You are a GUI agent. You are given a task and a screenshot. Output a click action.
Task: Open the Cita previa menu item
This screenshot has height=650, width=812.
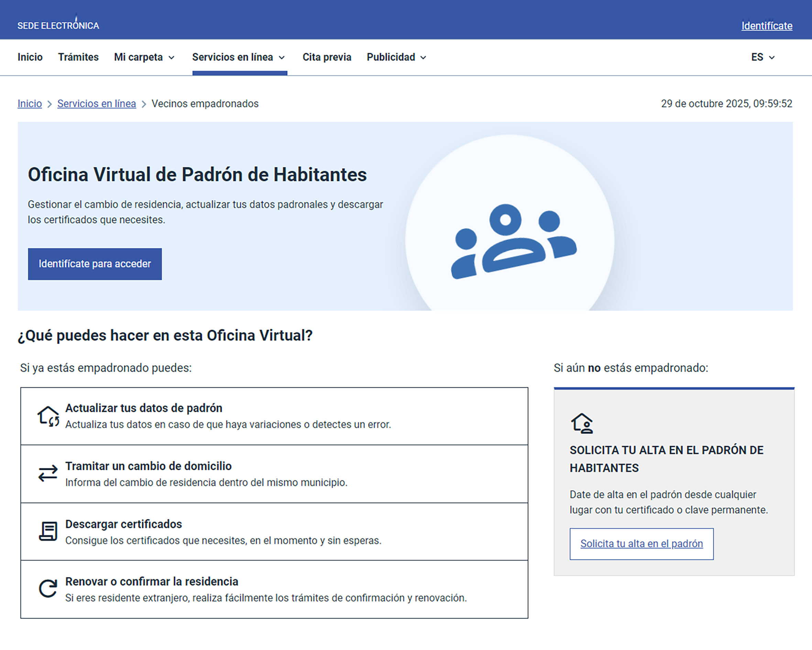pos(327,57)
